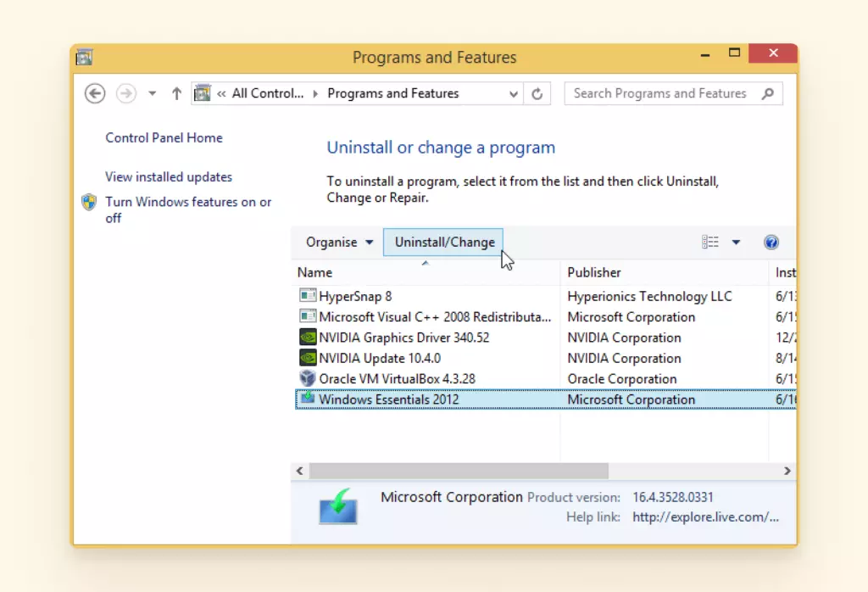Click the Forward arrow navigation button
The width and height of the screenshot is (868, 592).
pos(126,93)
